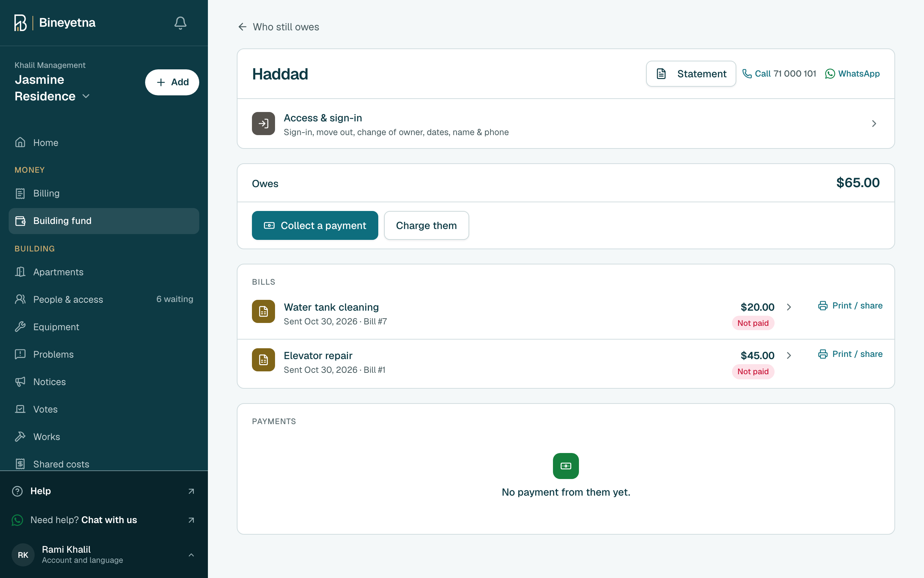Click the $65.00 owed amount
This screenshot has width=924, height=578.
pos(858,183)
